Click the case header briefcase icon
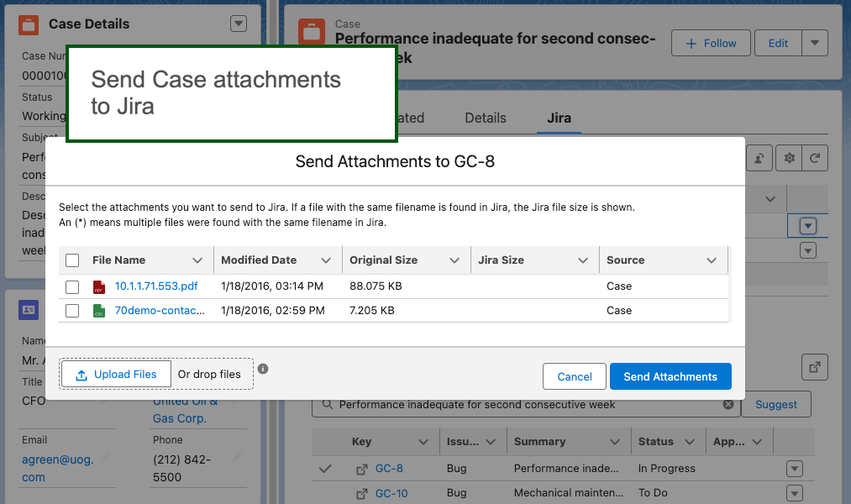The height and width of the screenshot is (504, 851). [312, 31]
